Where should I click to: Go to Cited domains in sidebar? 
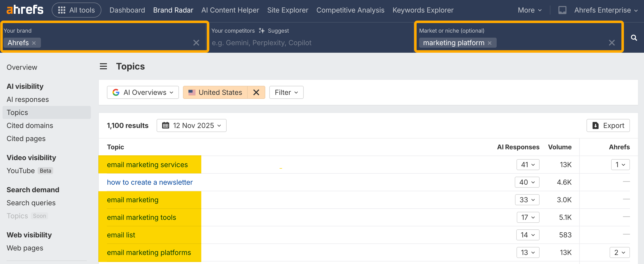point(30,125)
